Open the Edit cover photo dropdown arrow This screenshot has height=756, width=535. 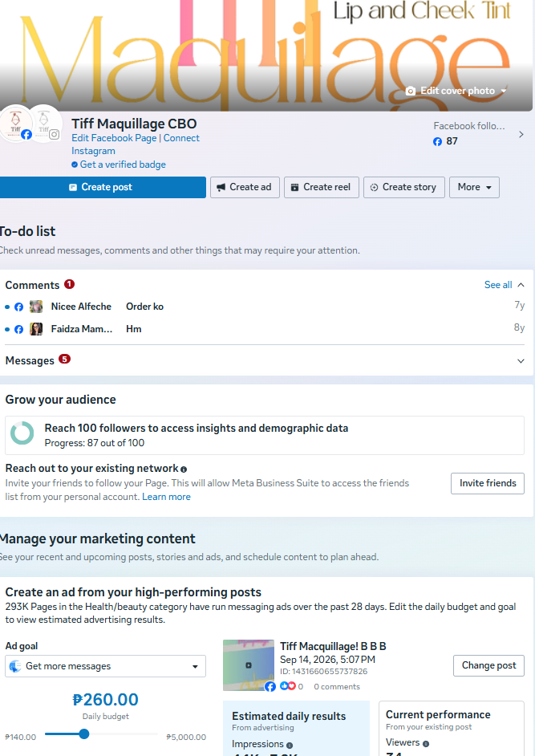[504, 91]
